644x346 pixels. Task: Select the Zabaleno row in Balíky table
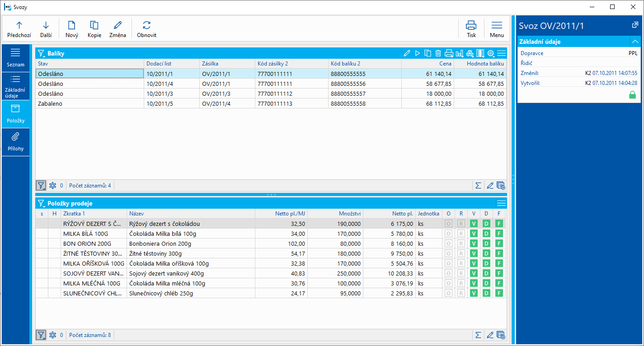90,103
